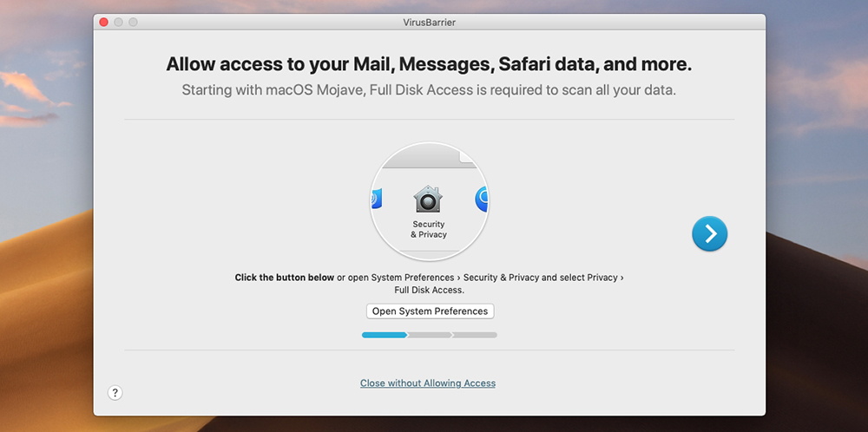Click the cropped blue icon left of Security & Privacy
Viewport: 868px width, 432px height.
coord(377,200)
